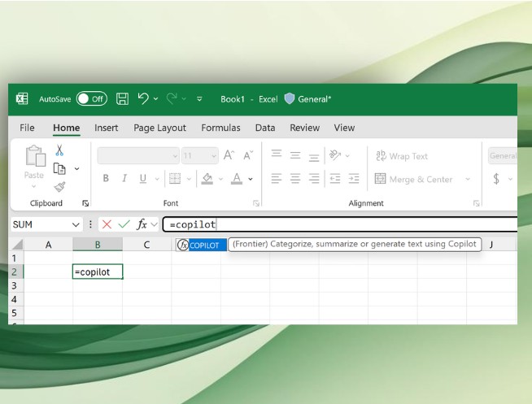This screenshot has width=532, height=404.
Task: Click the Copy icon
Action: click(59, 168)
